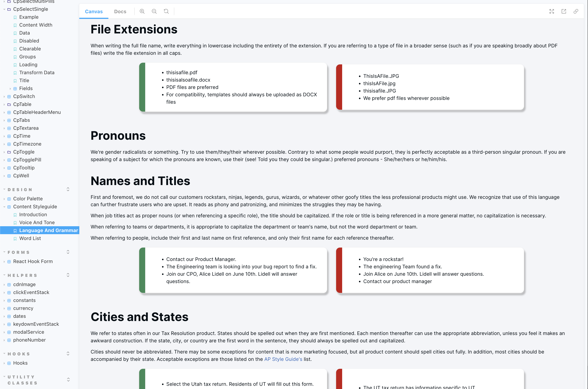The width and height of the screenshot is (588, 389).
Task: Select the Canvas tab
Action: (94, 11)
